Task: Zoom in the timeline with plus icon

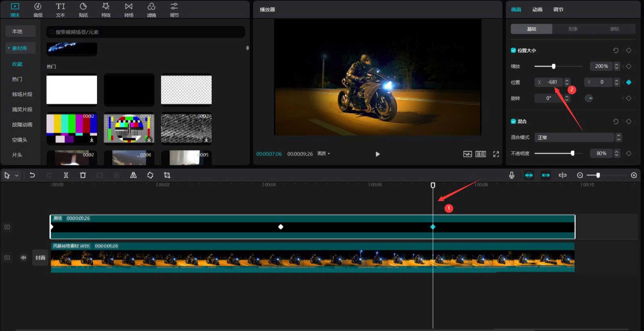Action: (634, 175)
